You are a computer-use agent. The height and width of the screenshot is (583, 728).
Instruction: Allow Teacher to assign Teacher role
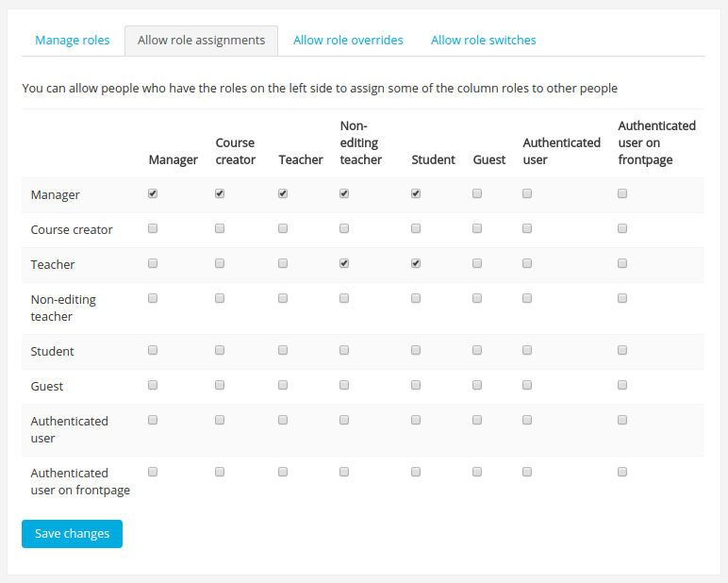(x=283, y=263)
